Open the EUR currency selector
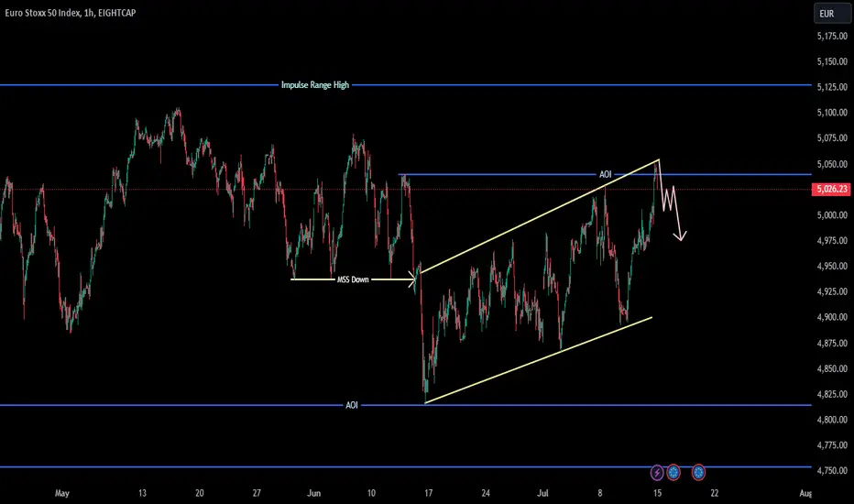 (x=832, y=14)
